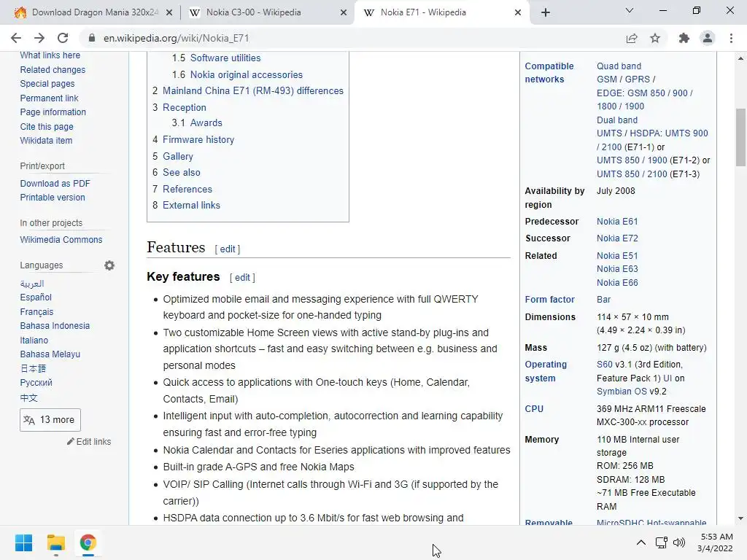747x560 pixels.
Task: Open the tab search chevron dropdown
Action: pyautogui.click(x=630, y=10)
